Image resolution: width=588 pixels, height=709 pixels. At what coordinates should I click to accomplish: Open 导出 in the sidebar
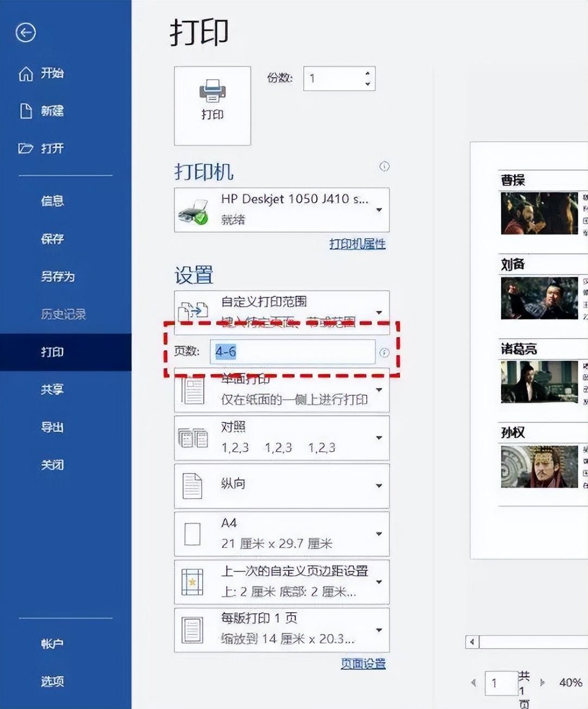coord(52,427)
